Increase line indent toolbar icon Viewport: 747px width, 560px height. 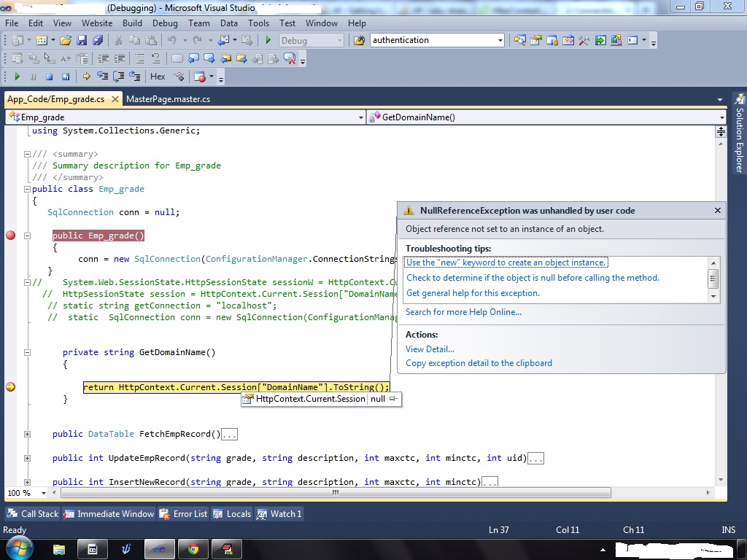pyautogui.click(x=119, y=58)
